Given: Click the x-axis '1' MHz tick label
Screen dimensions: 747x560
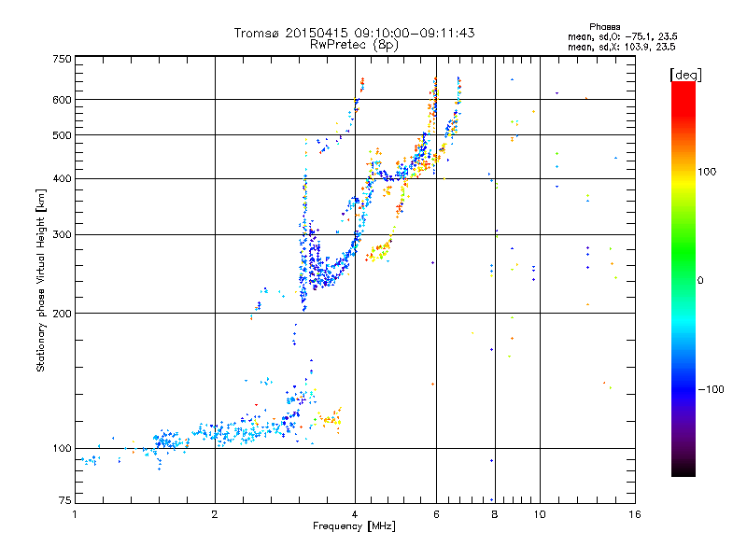Looking at the screenshot, I should point(75,514).
